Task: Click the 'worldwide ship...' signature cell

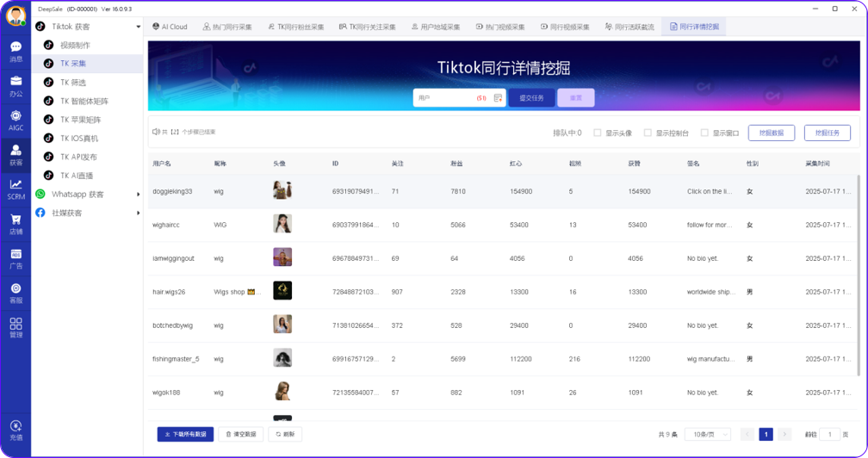Action: (711, 292)
